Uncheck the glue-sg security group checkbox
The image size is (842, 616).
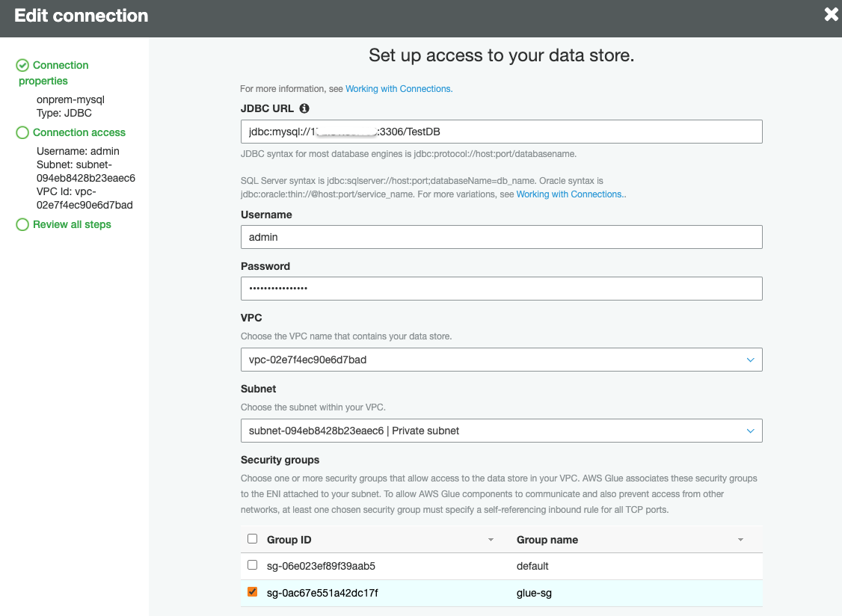click(252, 592)
